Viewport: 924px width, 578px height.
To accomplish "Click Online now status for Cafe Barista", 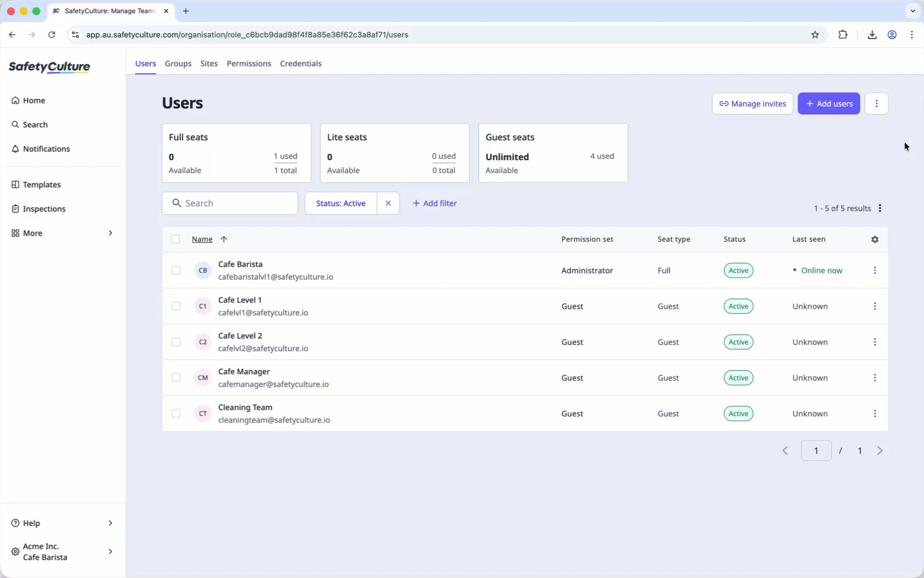I will 817,270.
